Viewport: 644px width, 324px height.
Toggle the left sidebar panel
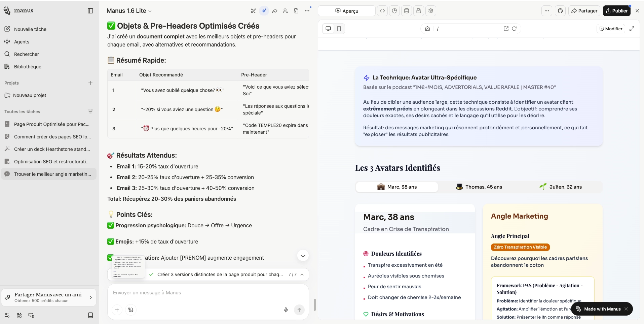pyautogui.click(x=90, y=11)
